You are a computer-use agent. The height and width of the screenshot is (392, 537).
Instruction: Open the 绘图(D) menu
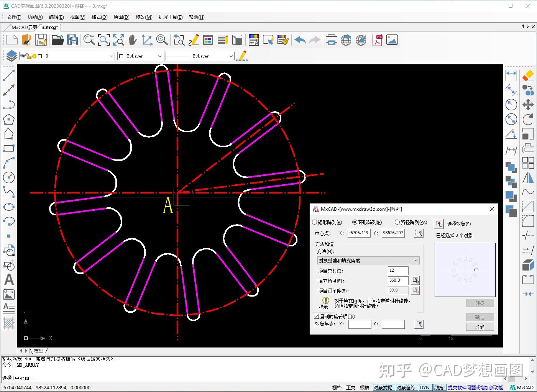(x=122, y=17)
